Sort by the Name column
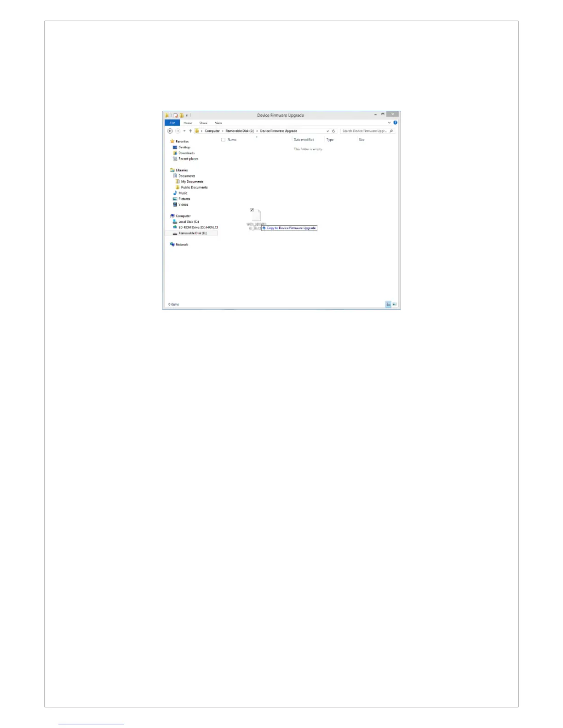Screen dimensions: 563x728 click(x=232, y=140)
